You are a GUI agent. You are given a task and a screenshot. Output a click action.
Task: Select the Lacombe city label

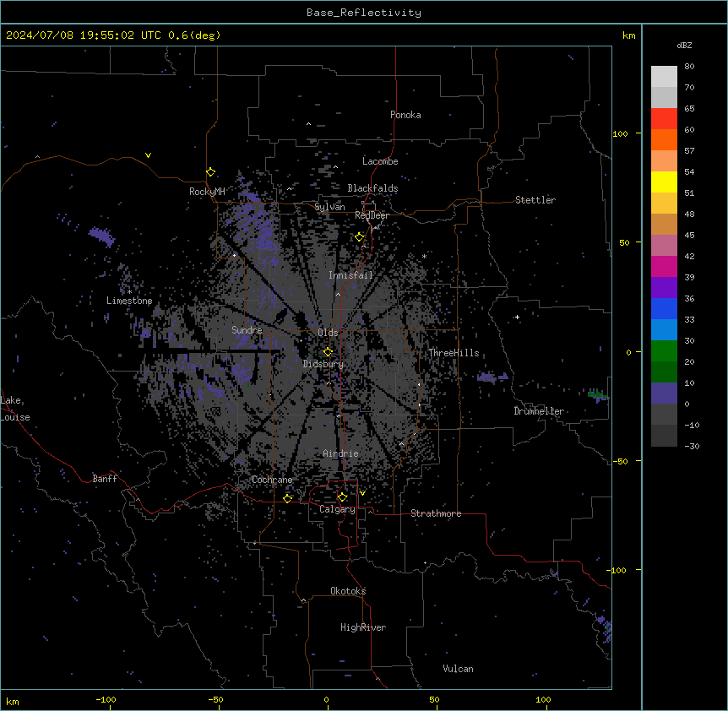click(380, 161)
